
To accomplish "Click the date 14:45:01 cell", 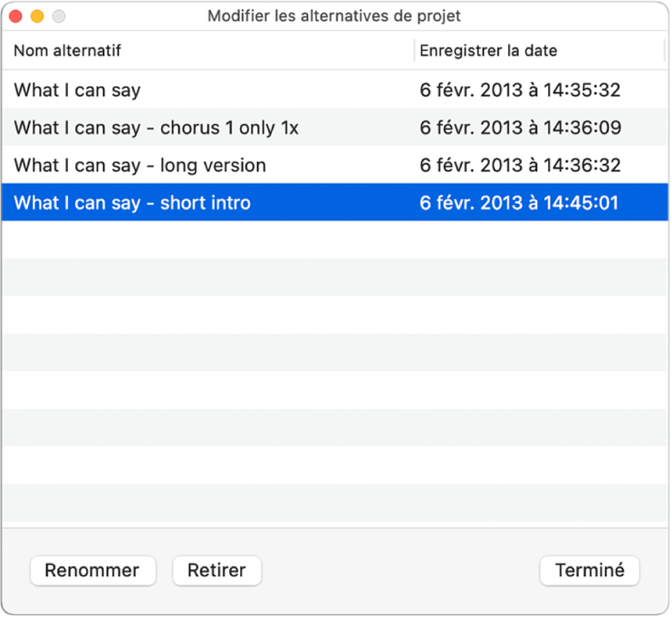I will click(519, 202).
